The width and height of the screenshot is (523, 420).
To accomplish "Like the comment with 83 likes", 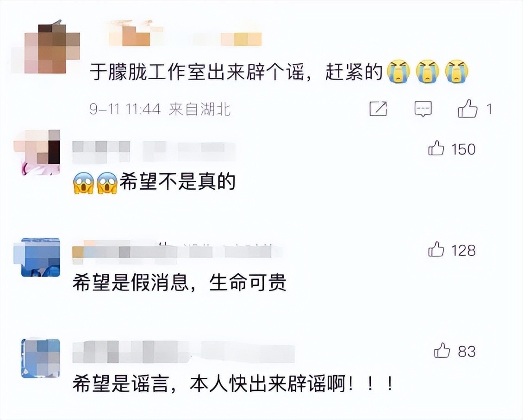I will (x=442, y=351).
